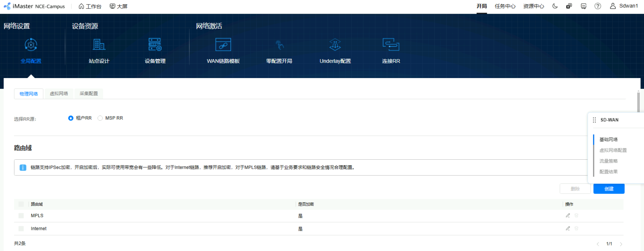
Task: Select the MSP RR radio button
Action: 100,118
